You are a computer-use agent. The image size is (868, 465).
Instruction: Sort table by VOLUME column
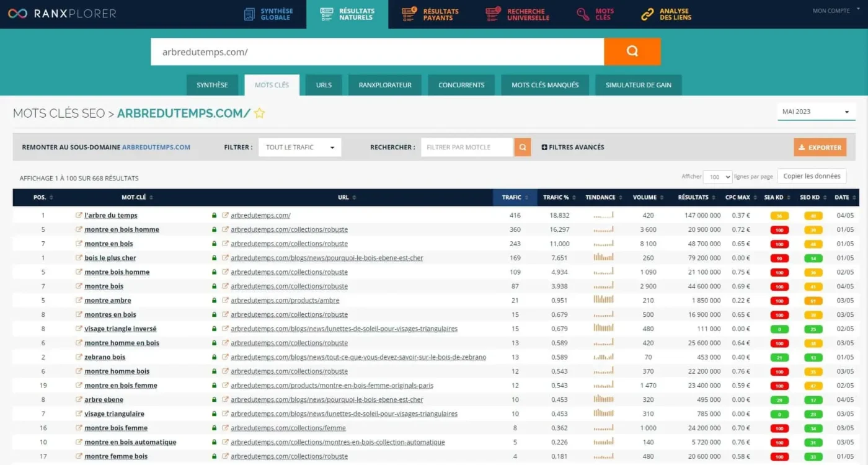click(x=648, y=197)
